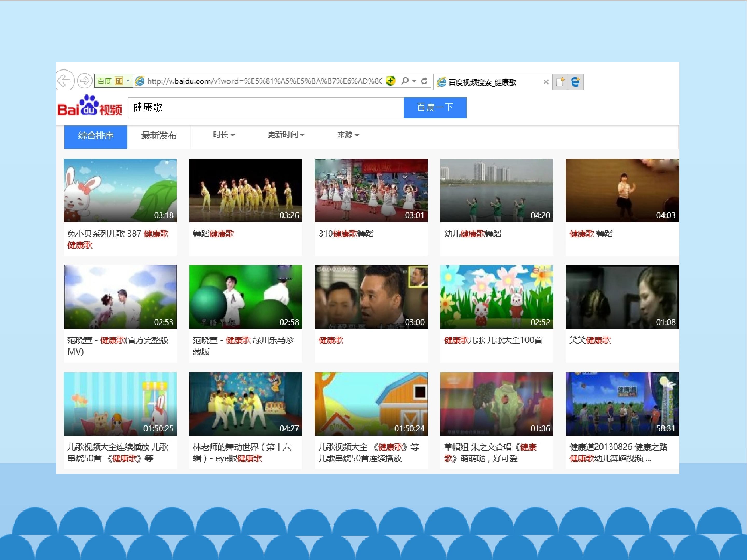
Task: Click title 草帽姐 朱之文合唱《健康歌》
Action: click(x=490, y=453)
